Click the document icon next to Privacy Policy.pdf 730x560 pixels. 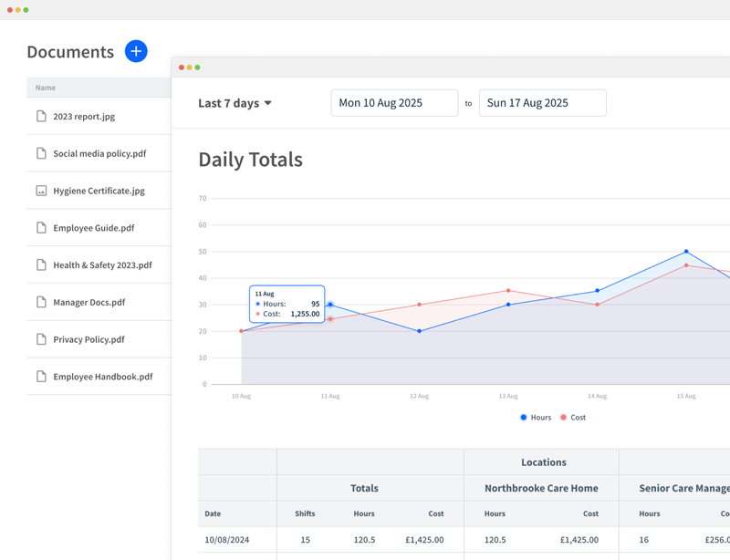pos(40,339)
